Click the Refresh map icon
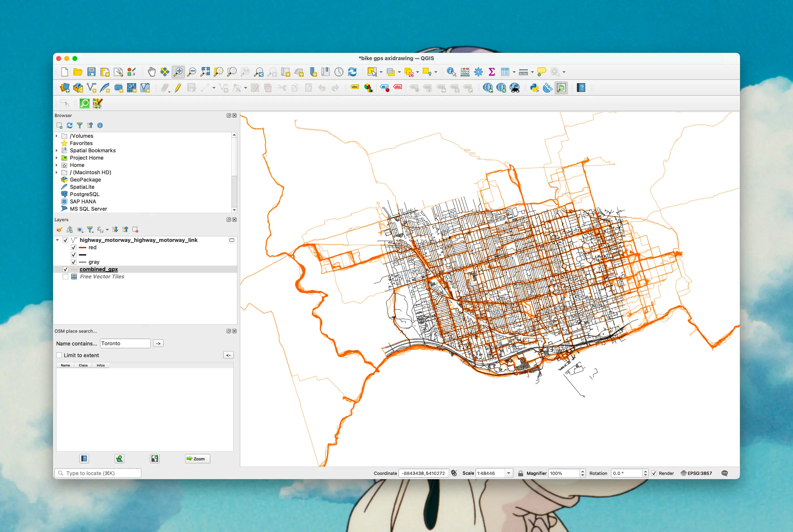The image size is (793, 532). click(x=352, y=72)
